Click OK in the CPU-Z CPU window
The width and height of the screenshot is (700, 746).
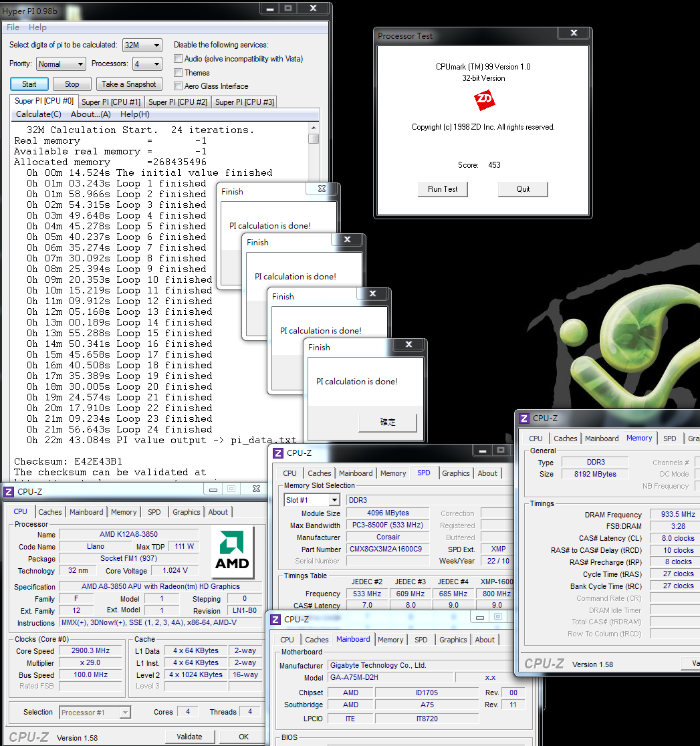(243, 737)
